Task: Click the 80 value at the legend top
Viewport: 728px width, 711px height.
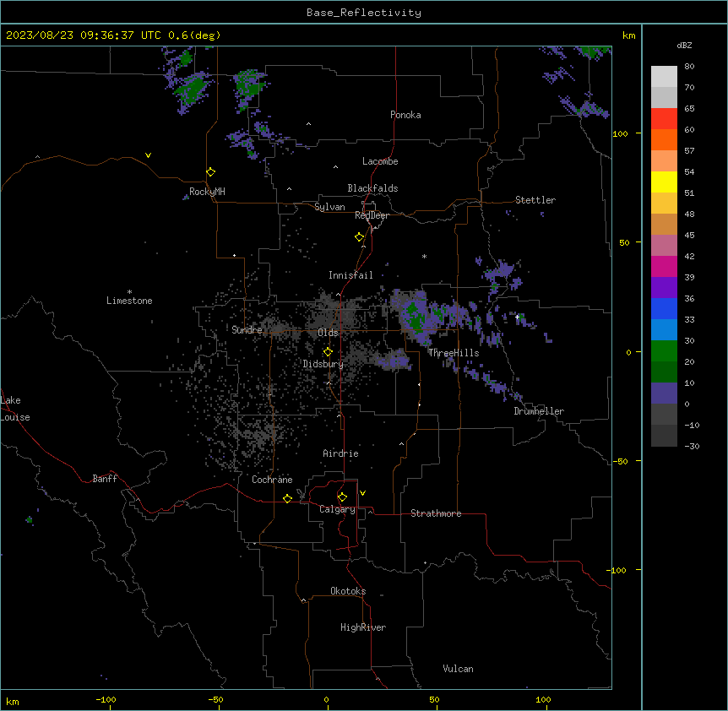Action: click(689, 67)
